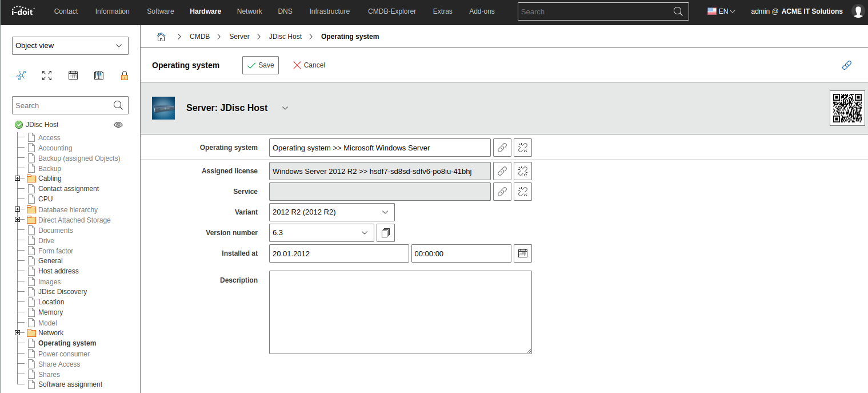Click the attach link icon for Service
This screenshot has width=868, height=393.
coord(502,192)
